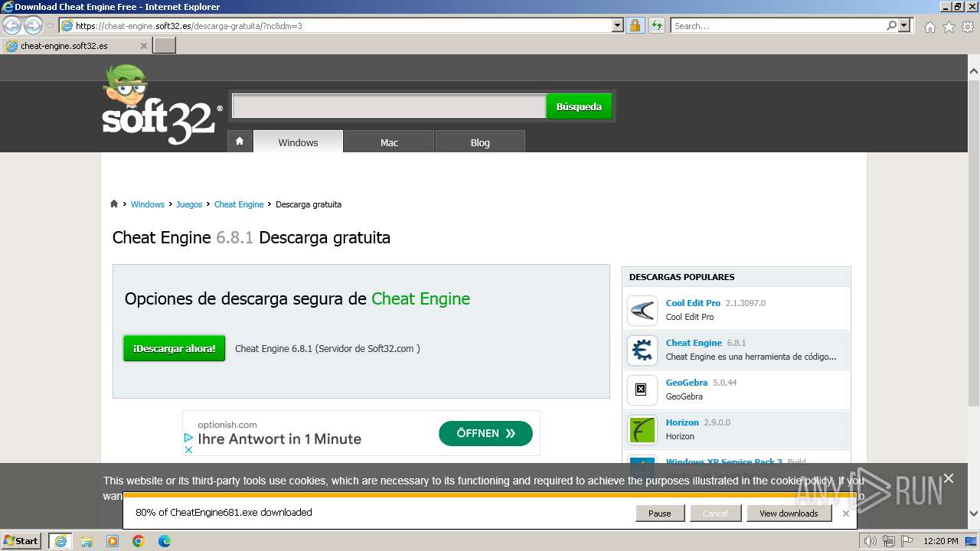
Task: Click the Cheat Engine 6.8.1 Descarga gratuita title
Action: pyautogui.click(x=251, y=237)
